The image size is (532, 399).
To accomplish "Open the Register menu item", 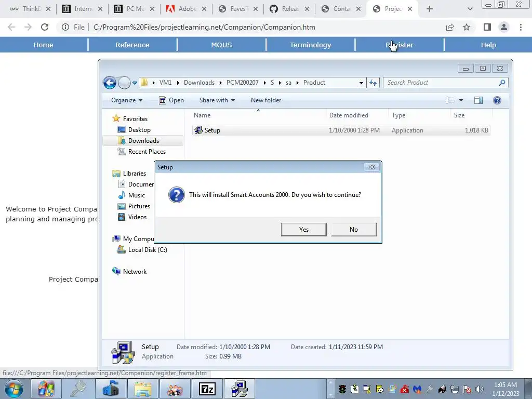I will click(x=400, y=45).
